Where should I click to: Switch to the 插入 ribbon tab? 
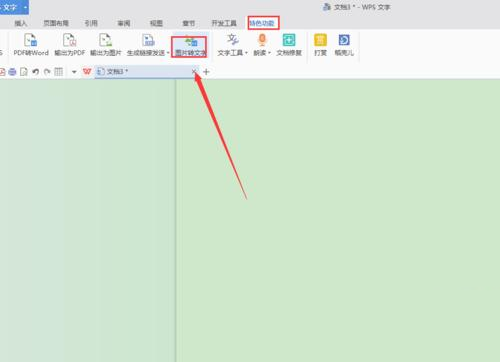pyautogui.click(x=21, y=23)
